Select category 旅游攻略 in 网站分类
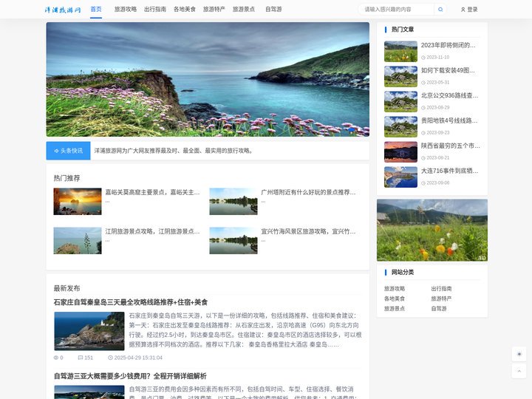This screenshot has width=532, height=399. (395, 289)
